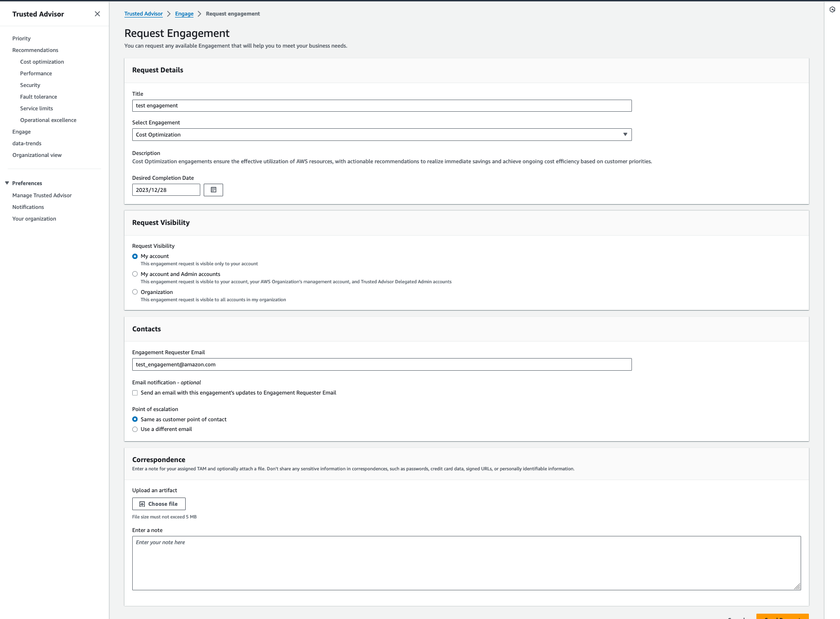
Task: Click the clock icon at top right
Action: pyautogui.click(x=832, y=9)
